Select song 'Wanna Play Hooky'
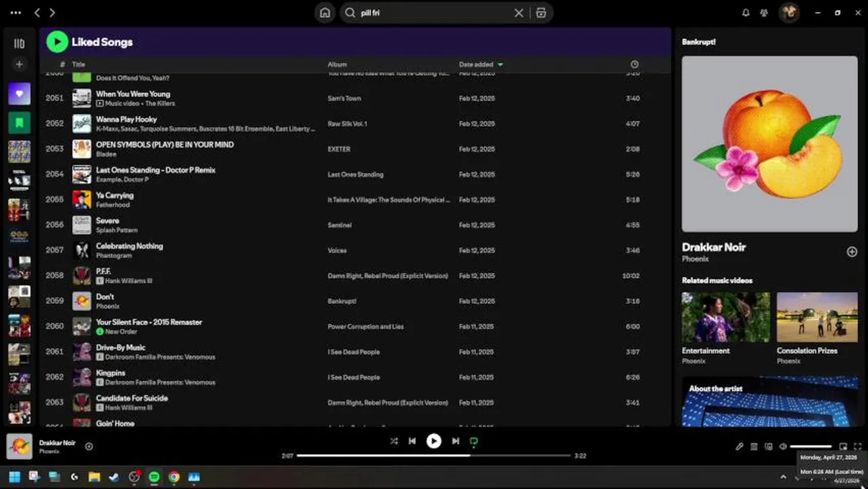 click(126, 120)
